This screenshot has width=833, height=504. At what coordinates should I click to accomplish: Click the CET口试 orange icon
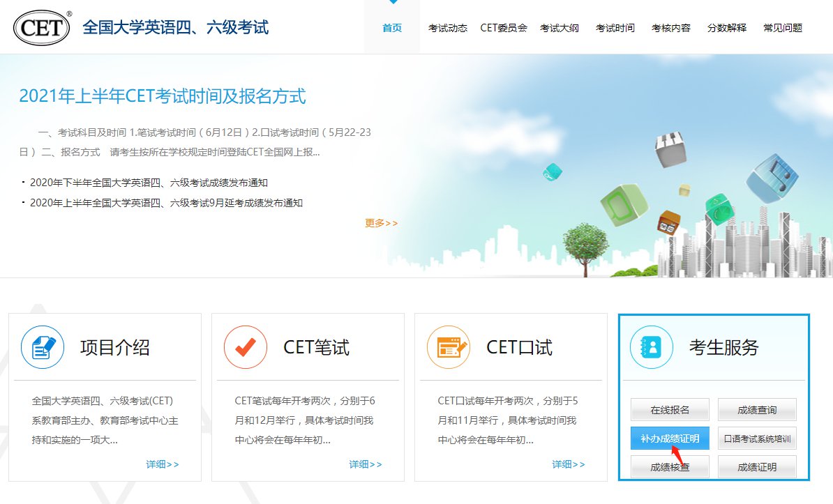pos(449,347)
